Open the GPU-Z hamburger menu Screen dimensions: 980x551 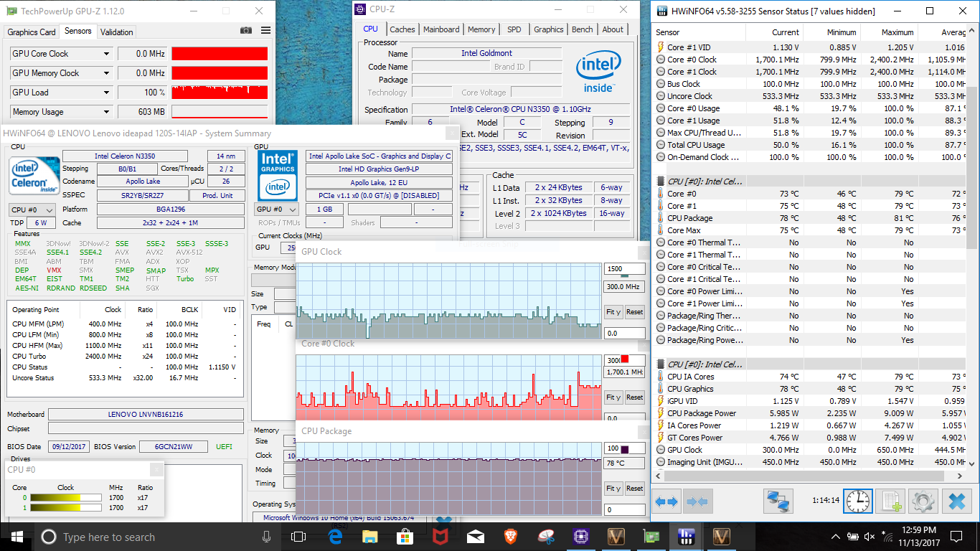[266, 31]
